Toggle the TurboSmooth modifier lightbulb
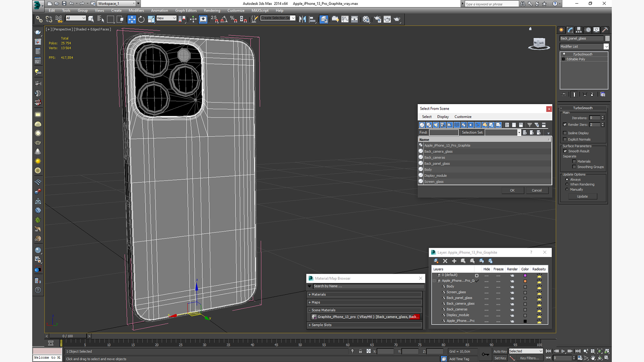Image resolution: width=644 pixels, height=362 pixels. pyautogui.click(x=564, y=54)
